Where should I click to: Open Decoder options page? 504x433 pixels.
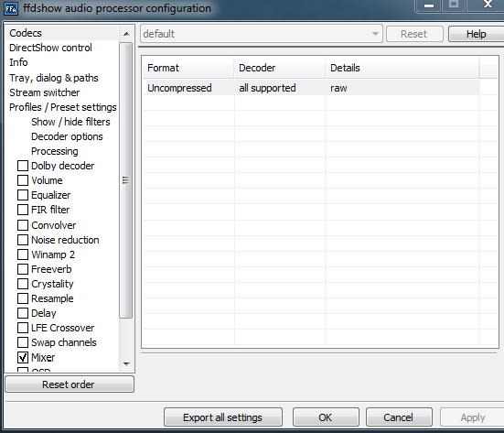click(67, 136)
